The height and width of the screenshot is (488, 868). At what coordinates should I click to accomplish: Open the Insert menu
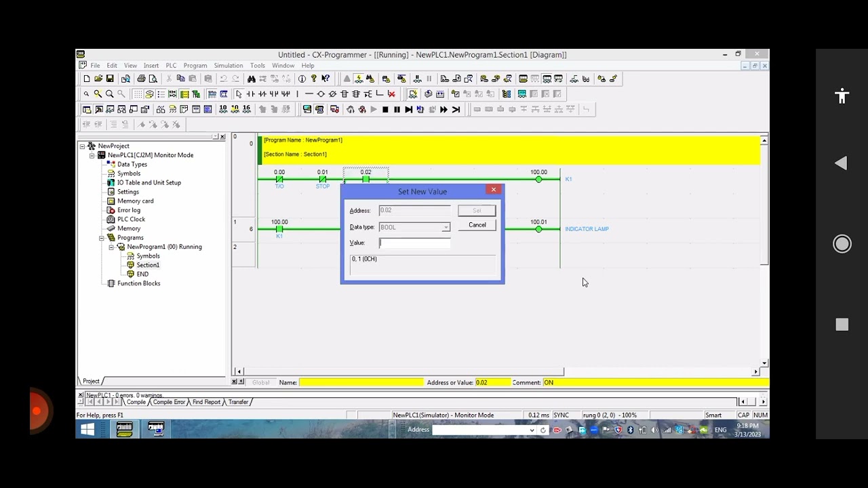tap(151, 66)
